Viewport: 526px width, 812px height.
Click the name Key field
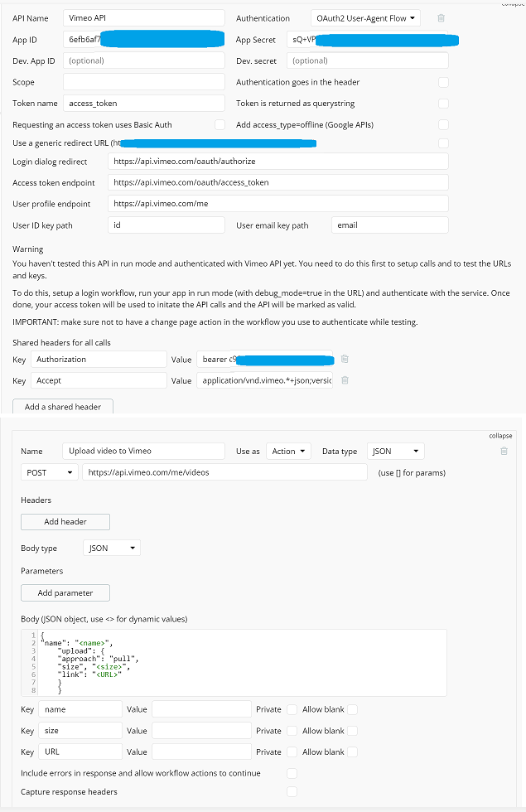(80, 709)
